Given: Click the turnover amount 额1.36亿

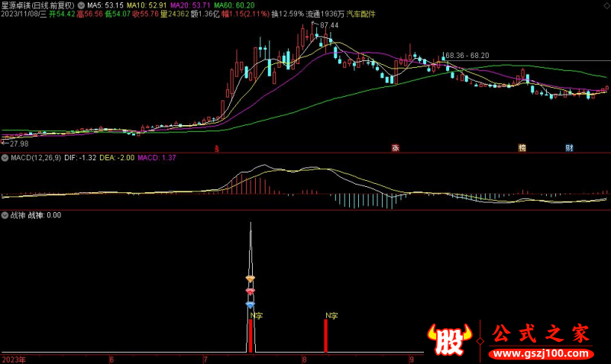Looking at the screenshot, I should click(x=205, y=14).
